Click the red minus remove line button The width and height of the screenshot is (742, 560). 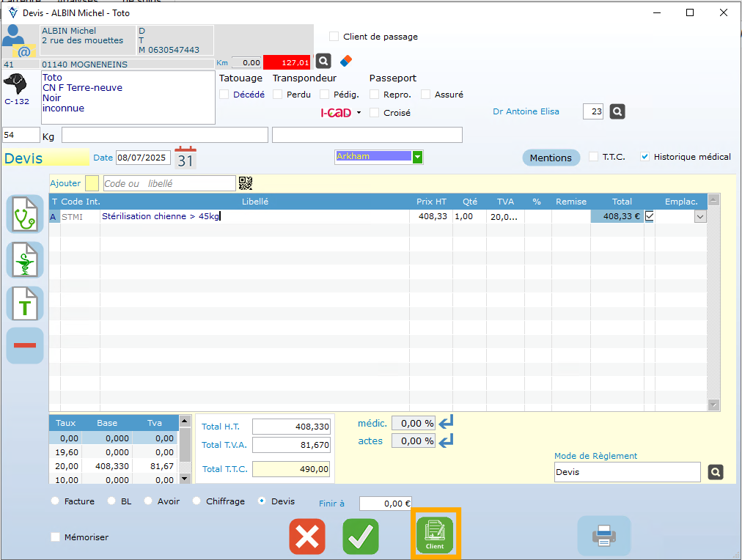click(x=25, y=345)
